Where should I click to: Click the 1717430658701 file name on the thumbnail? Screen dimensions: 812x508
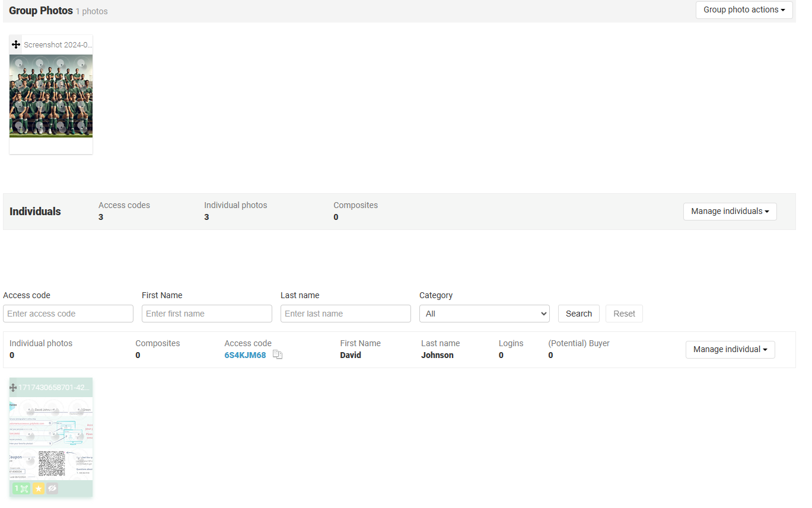coord(55,387)
